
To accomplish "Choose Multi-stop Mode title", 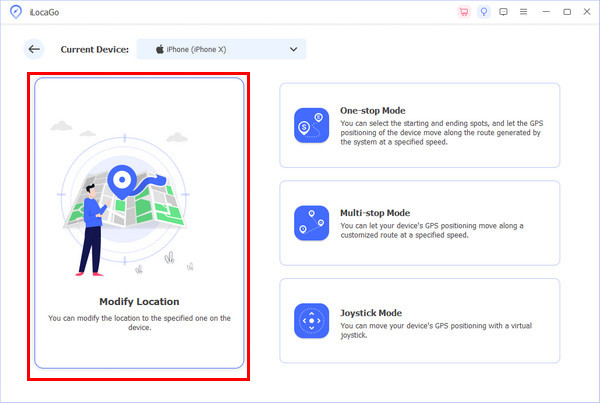I will point(375,212).
